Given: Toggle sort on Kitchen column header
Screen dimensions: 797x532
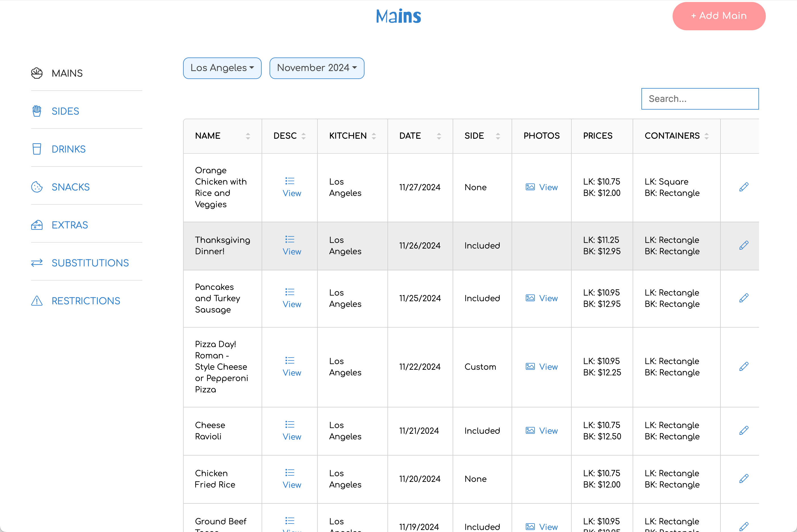Looking at the screenshot, I should (x=374, y=136).
